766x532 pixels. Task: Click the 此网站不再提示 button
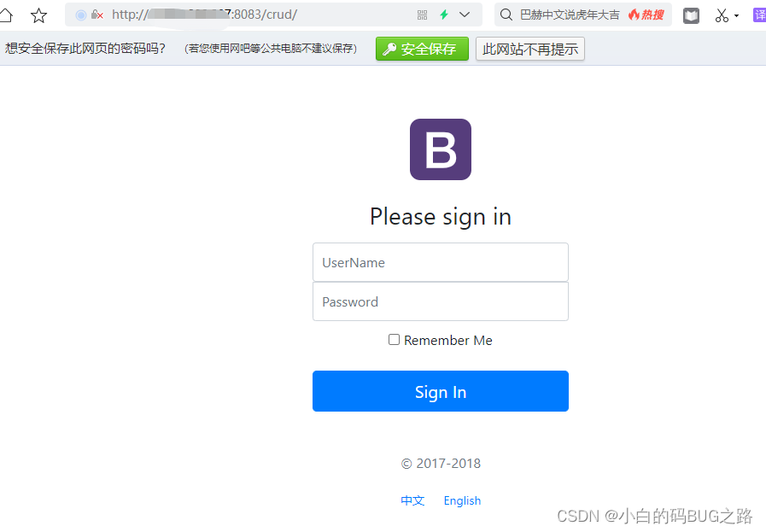[530, 49]
